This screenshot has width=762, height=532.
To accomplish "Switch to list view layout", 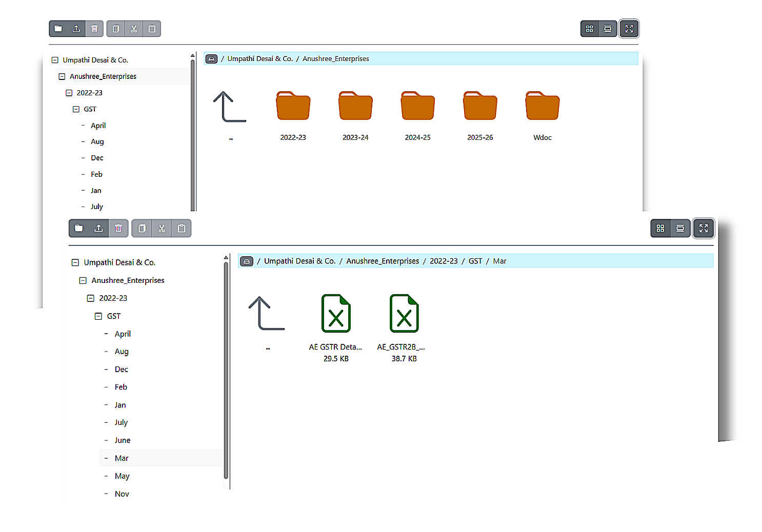I will pyautogui.click(x=608, y=29).
